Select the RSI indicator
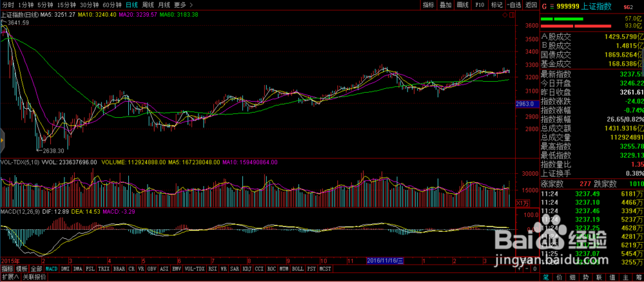Screen dimensions: 644x282 213,269
